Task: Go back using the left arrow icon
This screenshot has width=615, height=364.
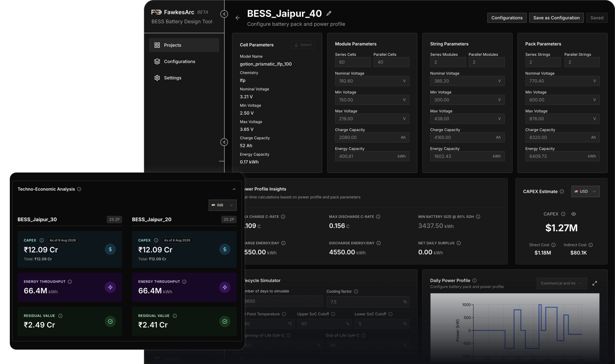Action: pos(237,18)
